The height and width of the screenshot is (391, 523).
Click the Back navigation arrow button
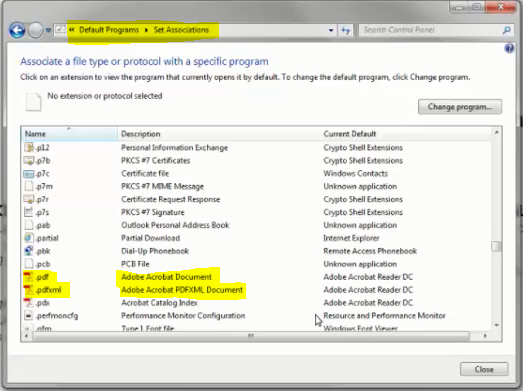pos(17,30)
